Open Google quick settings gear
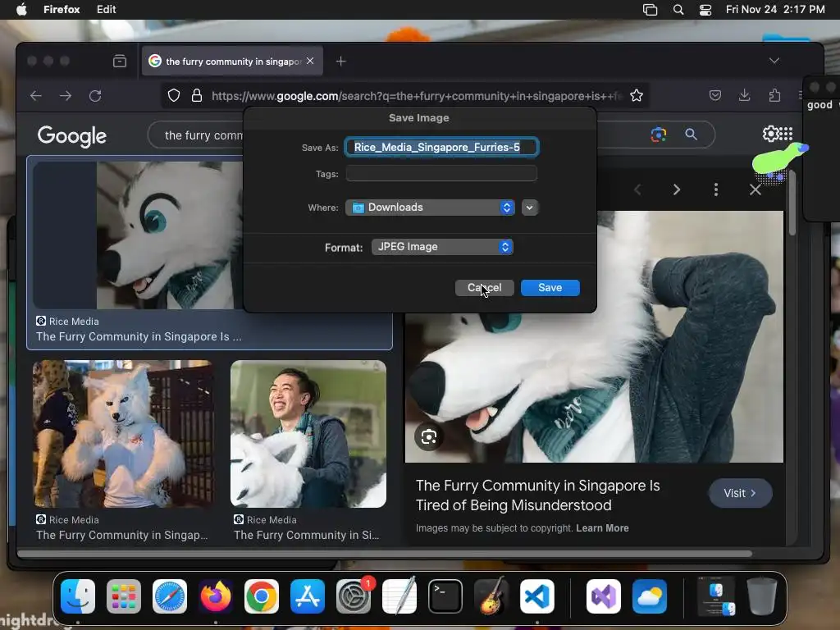 (x=770, y=134)
